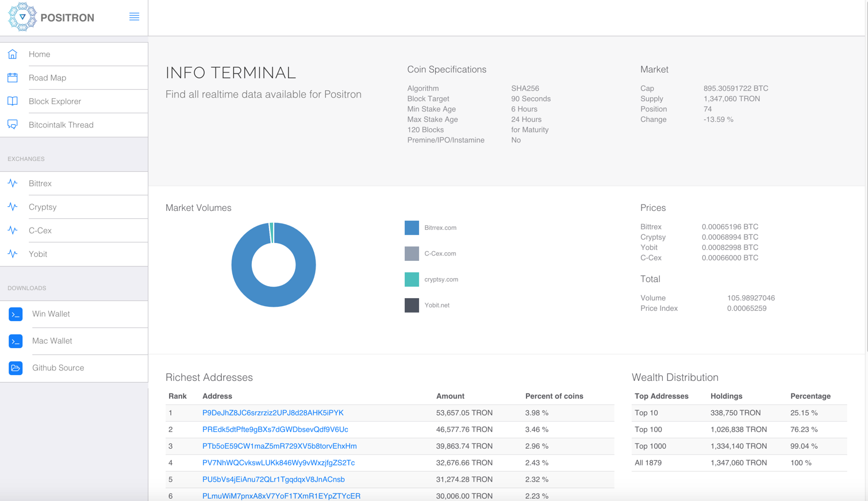
Task: Click the supply value 1,347,060 TRON in Market
Action: pyautogui.click(x=732, y=99)
